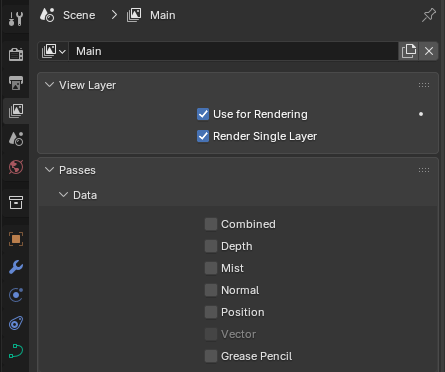
Task: Click the animate dot beside Use for Rendering
Action: click(421, 114)
